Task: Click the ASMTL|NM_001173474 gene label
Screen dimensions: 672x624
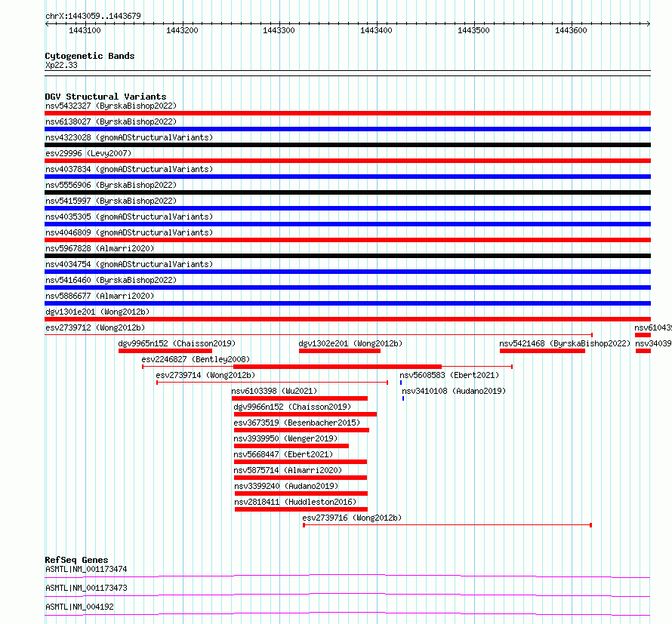Action: pos(86,569)
